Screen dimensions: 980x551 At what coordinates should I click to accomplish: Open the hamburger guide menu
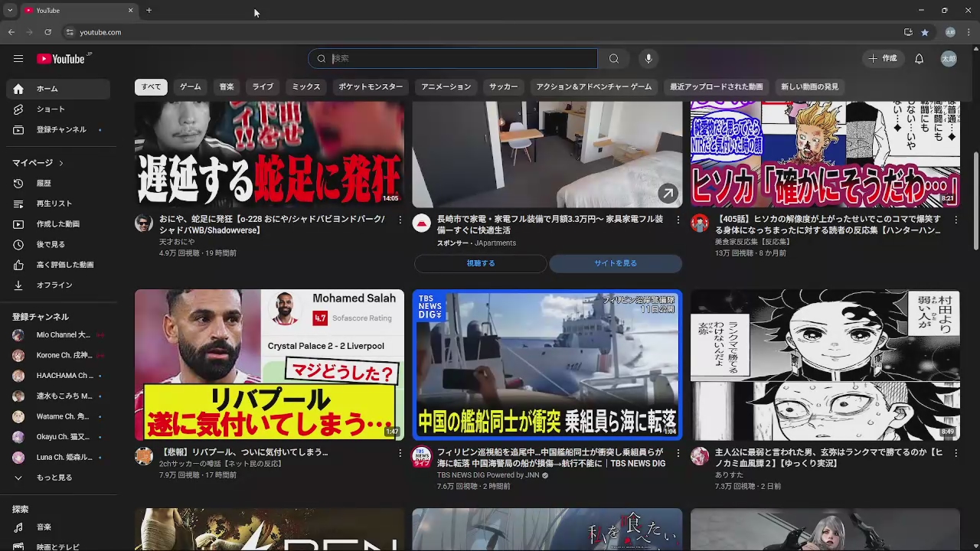pyautogui.click(x=18, y=59)
